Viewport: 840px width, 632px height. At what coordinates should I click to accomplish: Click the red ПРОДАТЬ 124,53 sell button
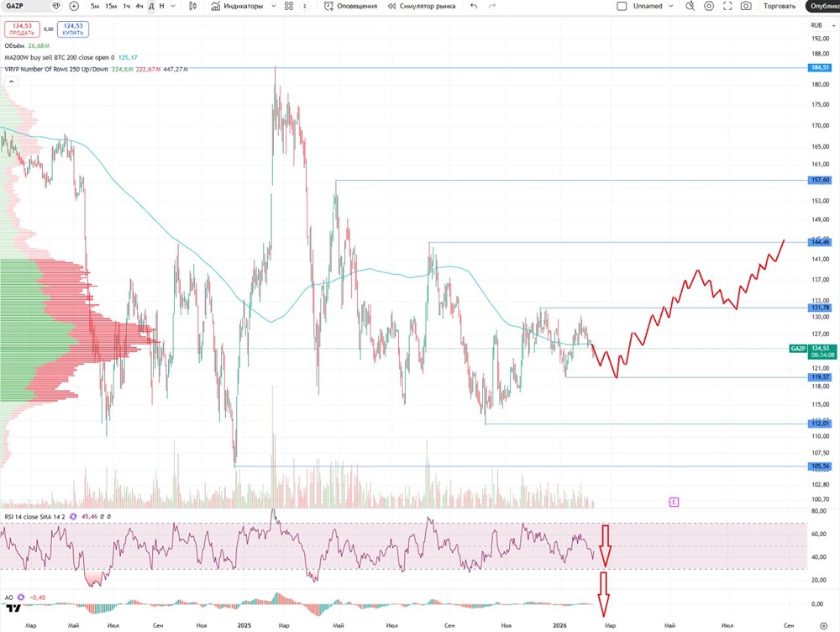pos(22,29)
